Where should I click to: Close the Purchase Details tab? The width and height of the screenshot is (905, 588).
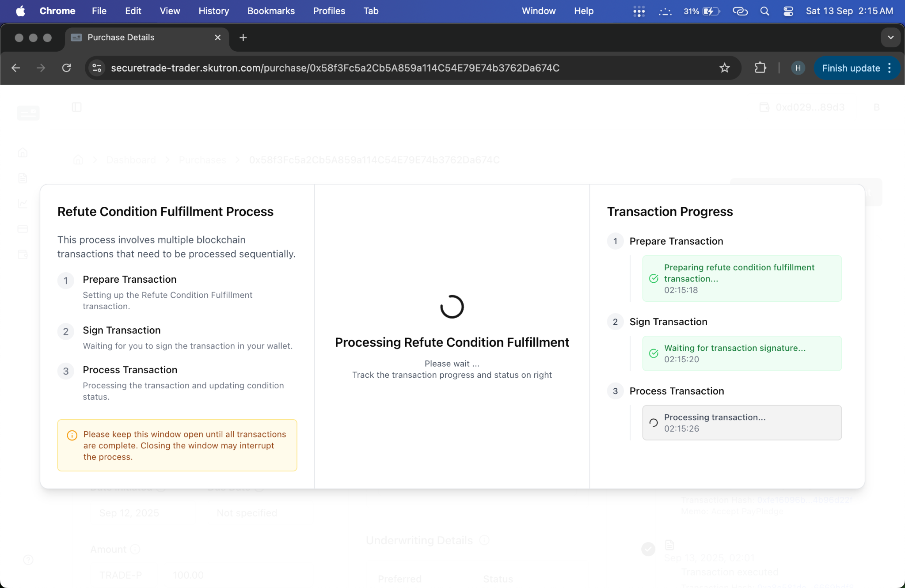[x=217, y=38]
